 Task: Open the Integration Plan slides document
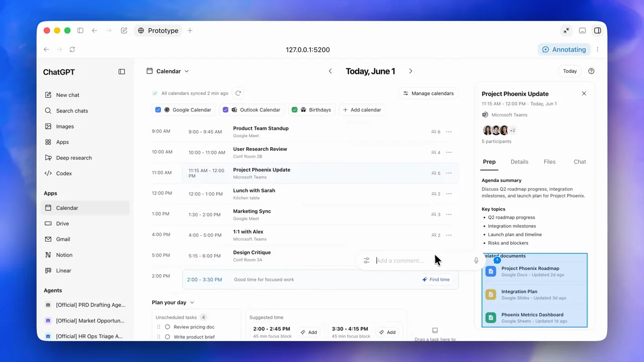tap(535, 295)
